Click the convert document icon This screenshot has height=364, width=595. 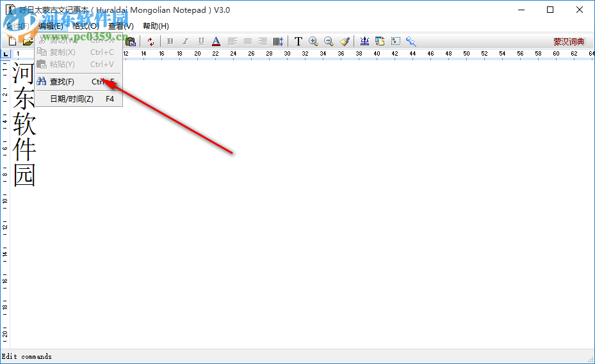point(380,42)
